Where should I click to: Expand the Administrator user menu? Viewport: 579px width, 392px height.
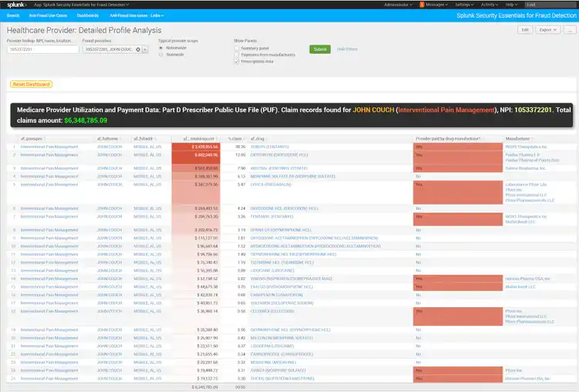398,5
